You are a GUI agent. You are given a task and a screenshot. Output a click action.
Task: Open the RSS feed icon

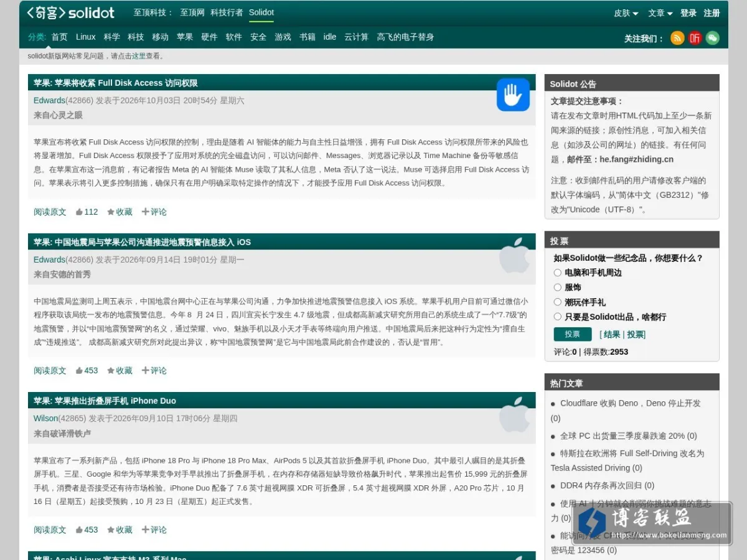point(677,38)
